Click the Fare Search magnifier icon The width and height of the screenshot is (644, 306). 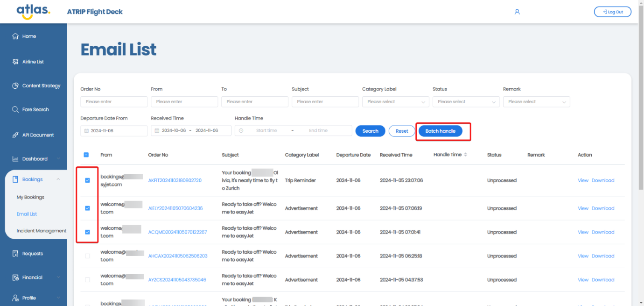(15, 110)
